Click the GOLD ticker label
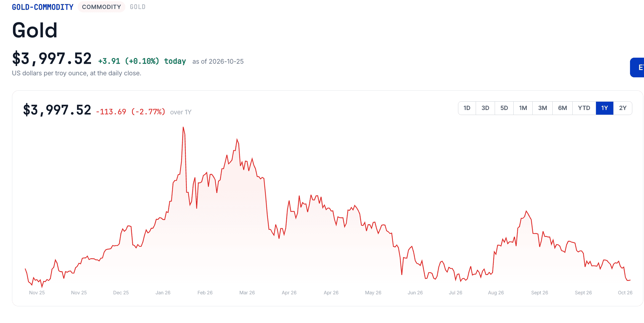 [138, 7]
